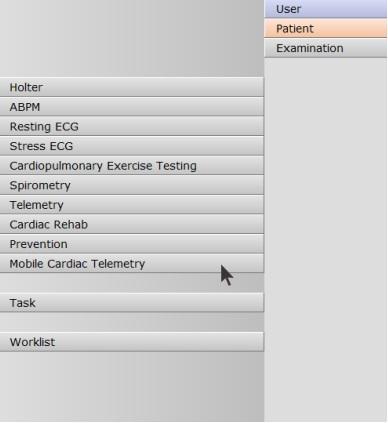The height and width of the screenshot is (423, 388).
Task: Switch to the User menu
Action: pyautogui.click(x=326, y=9)
